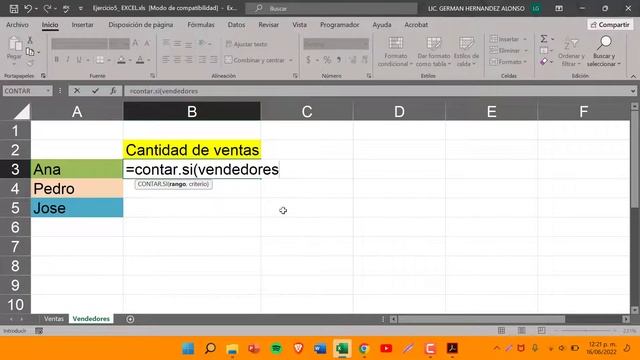Click the Borders icon

click(100, 60)
